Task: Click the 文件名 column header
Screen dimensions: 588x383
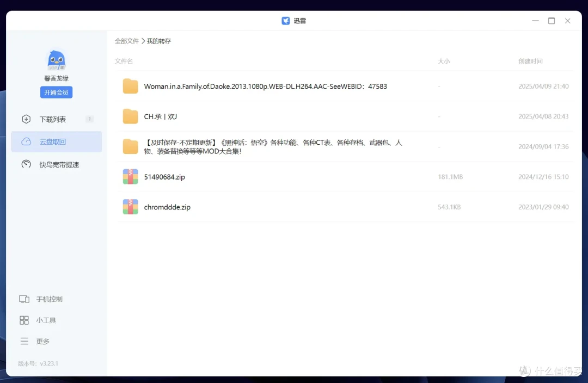Action: [124, 61]
